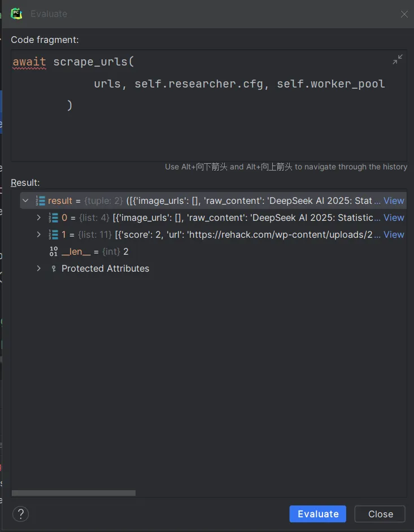Viewport: 414px width, 532px height.
Task: Click the binary int icon beside __len__
Action: click(53, 251)
